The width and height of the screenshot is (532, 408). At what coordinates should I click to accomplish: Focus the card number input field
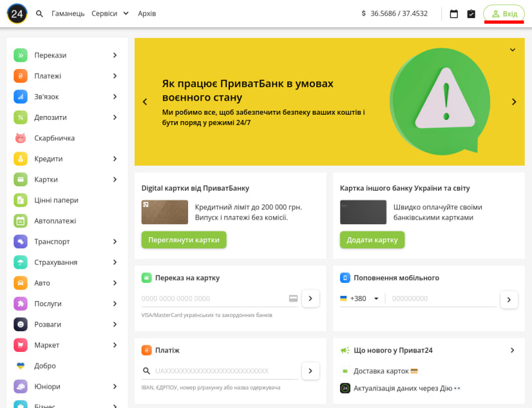click(x=213, y=298)
